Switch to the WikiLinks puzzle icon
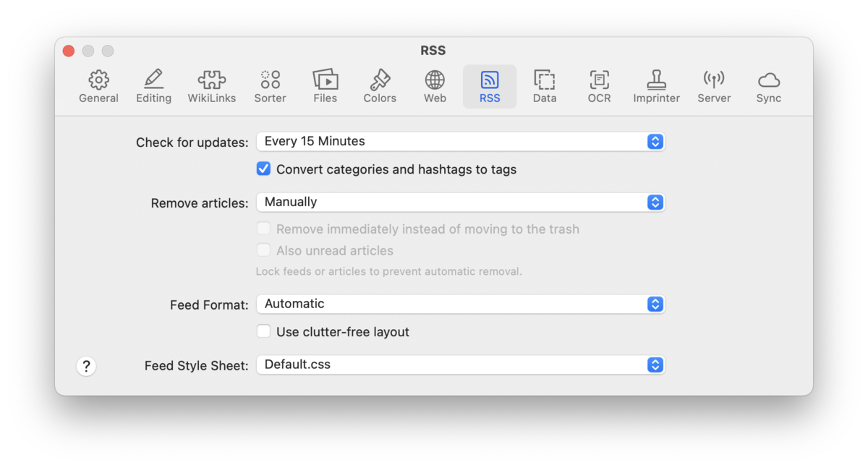 (x=212, y=87)
